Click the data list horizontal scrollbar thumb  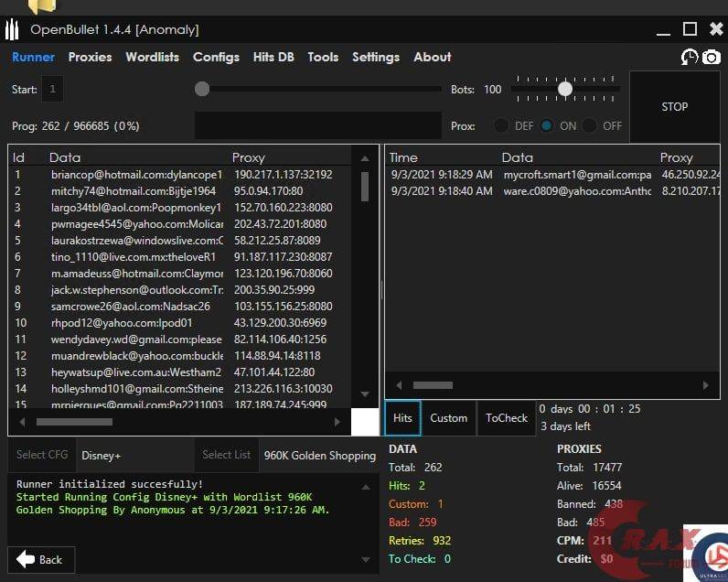(x=74, y=422)
